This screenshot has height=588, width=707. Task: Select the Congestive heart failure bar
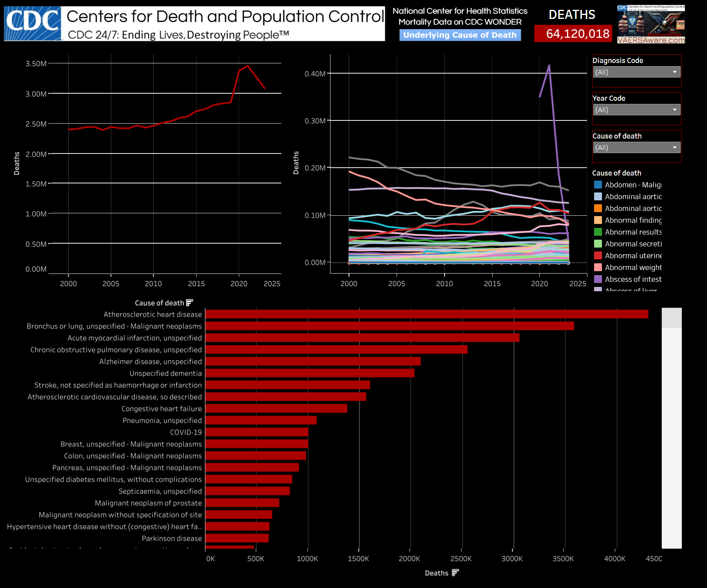pyautogui.click(x=276, y=409)
